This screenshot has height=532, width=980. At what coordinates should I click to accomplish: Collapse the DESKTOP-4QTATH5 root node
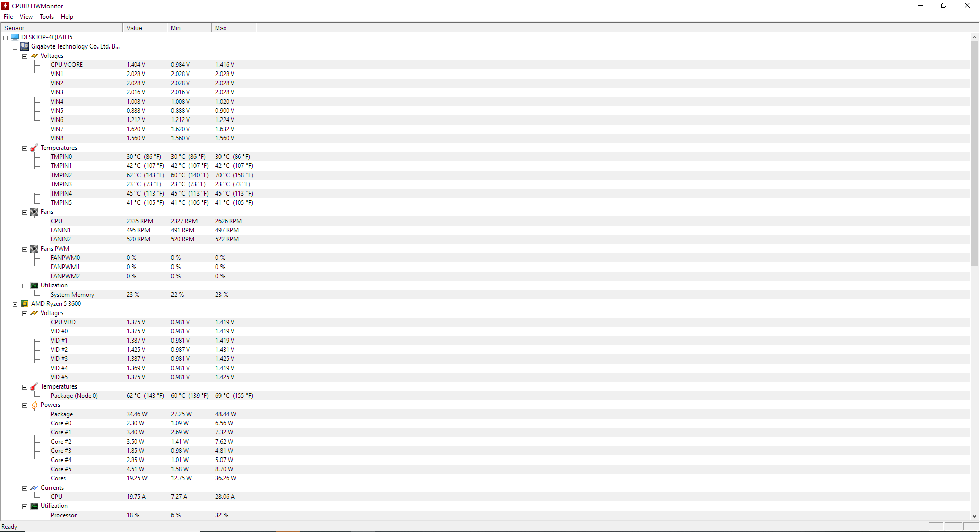pyautogui.click(x=5, y=37)
